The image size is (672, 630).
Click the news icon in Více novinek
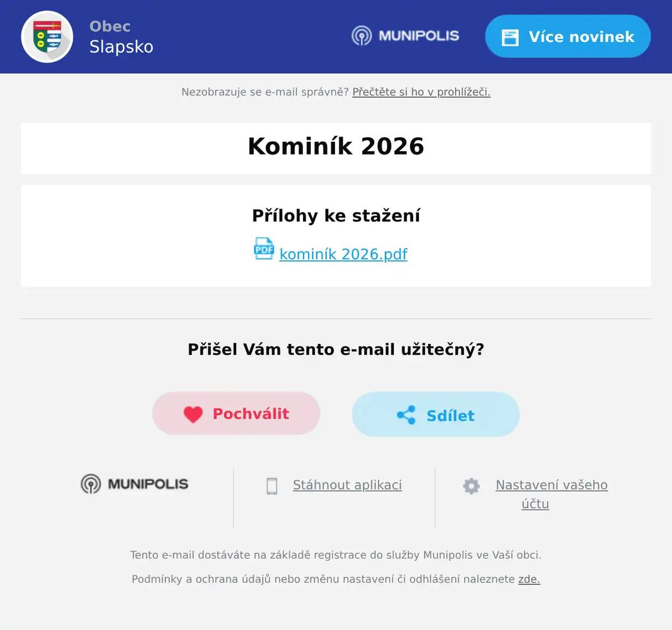pos(510,37)
